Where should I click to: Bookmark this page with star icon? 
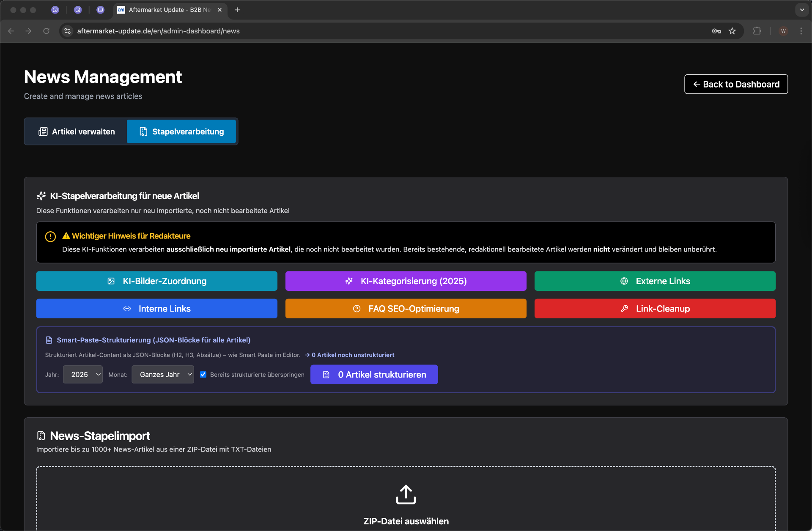(x=732, y=31)
